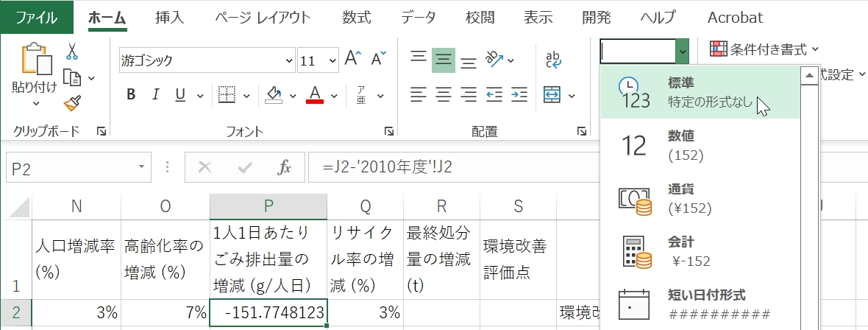
Task: Toggle Underline formatting
Action: [x=180, y=95]
